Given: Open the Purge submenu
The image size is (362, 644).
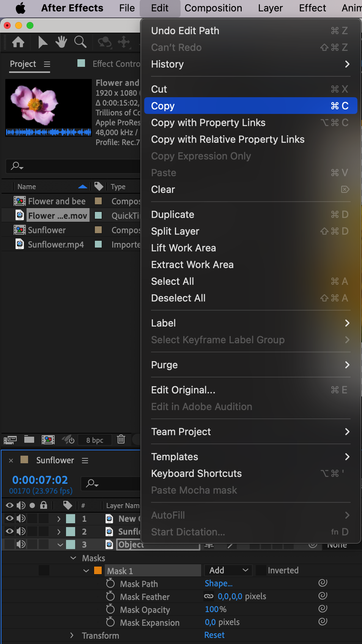Looking at the screenshot, I should [x=250, y=365].
